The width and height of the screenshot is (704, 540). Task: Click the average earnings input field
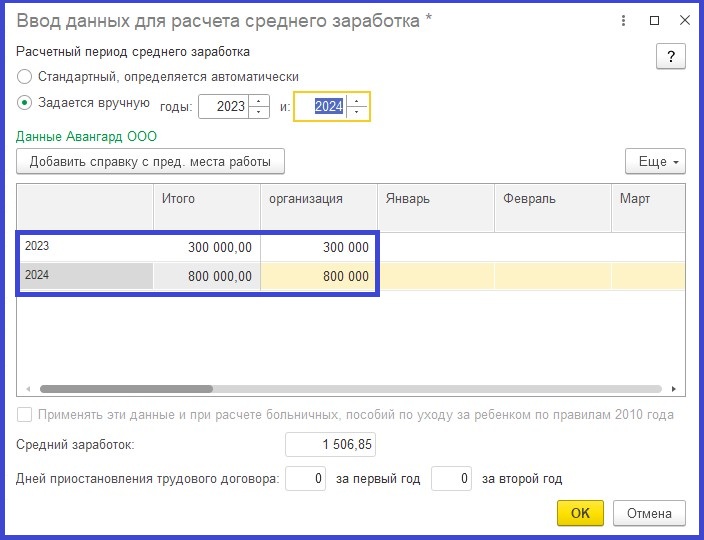pos(330,444)
